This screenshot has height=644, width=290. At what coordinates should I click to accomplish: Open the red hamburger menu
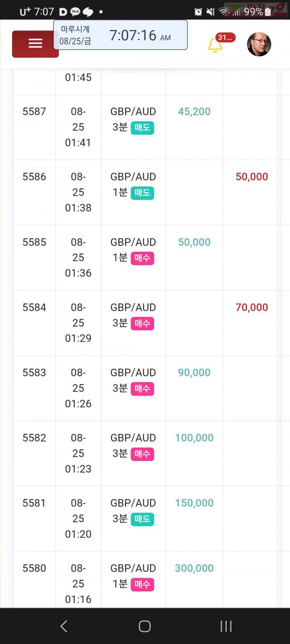pos(35,44)
